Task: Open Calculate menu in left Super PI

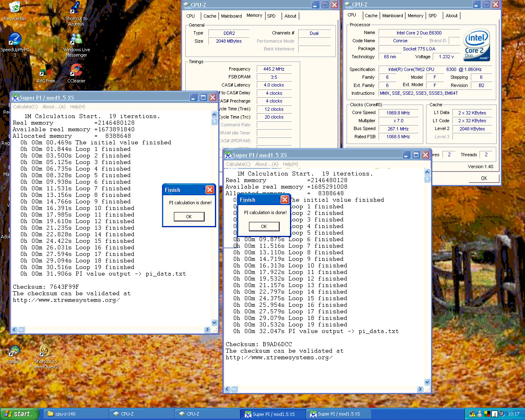Action: pyautogui.click(x=25, y=107)
